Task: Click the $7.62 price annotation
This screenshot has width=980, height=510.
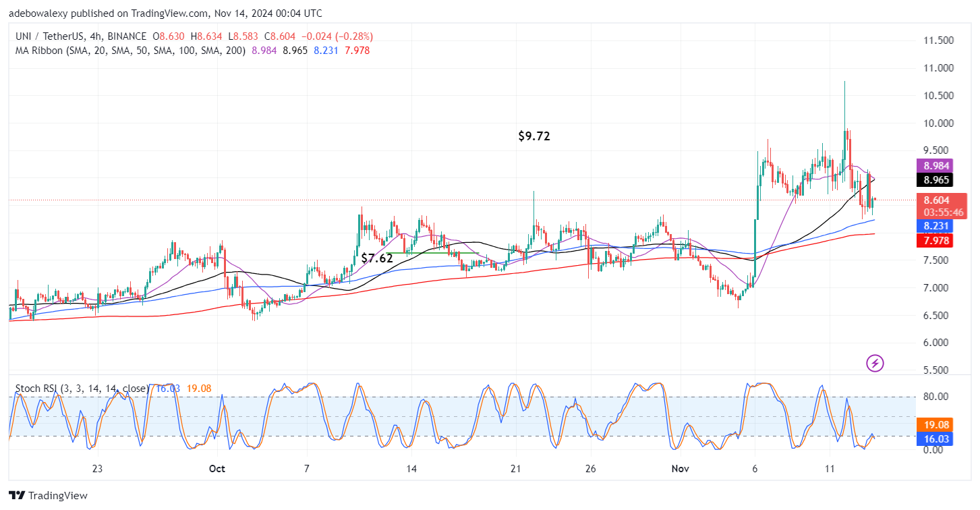Action: pyautogui.click(x=377, y=258)
